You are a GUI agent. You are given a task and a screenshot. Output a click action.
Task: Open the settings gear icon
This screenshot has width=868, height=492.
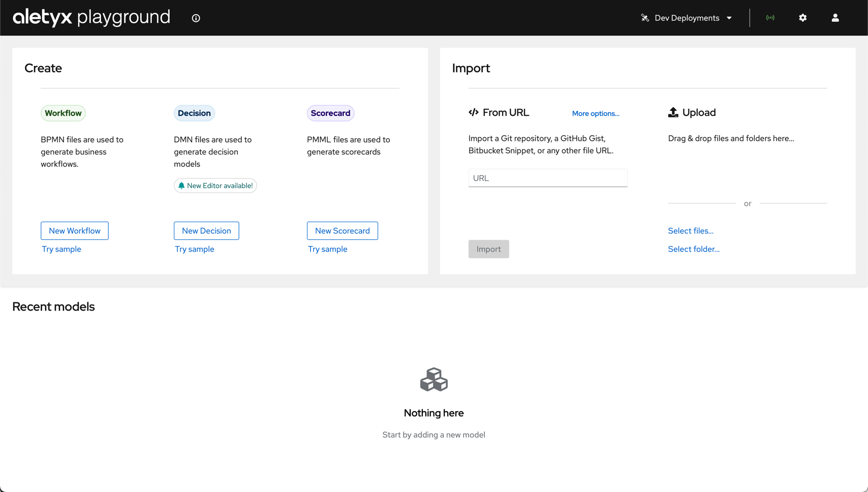pyautogui.click(x=802, y=18)
